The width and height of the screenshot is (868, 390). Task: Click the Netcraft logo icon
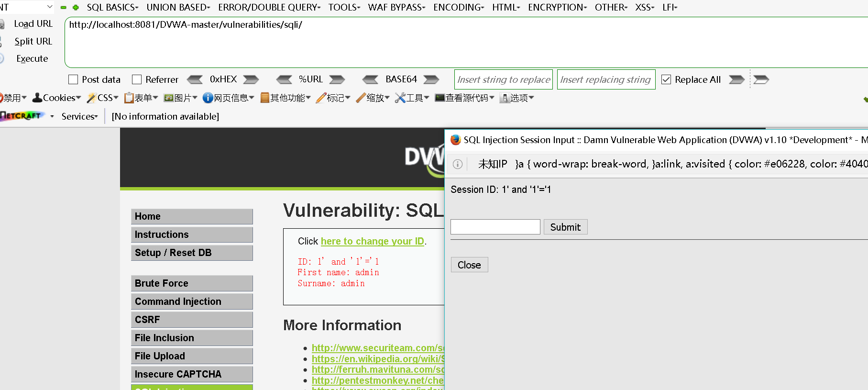coord(22,116)
